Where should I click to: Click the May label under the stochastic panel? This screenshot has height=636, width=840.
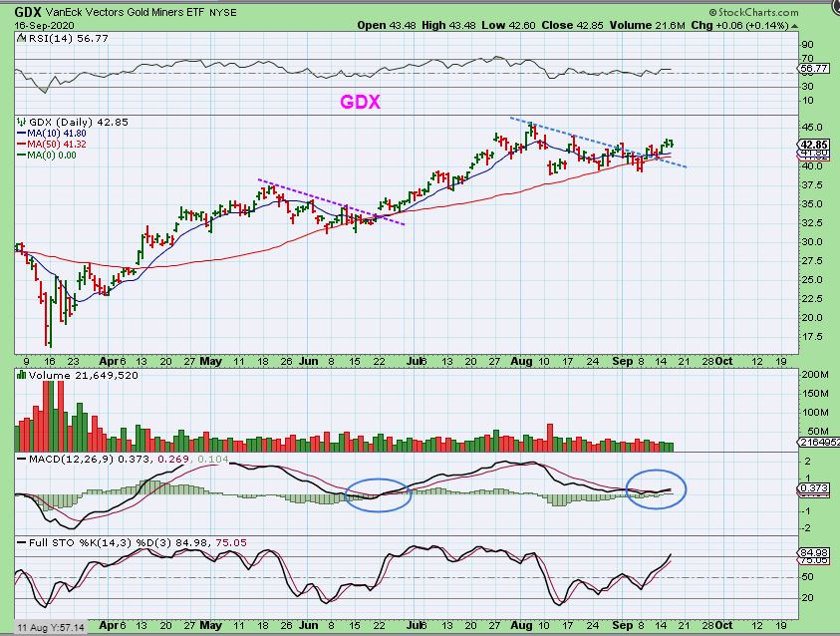click(x=210, y=625)
